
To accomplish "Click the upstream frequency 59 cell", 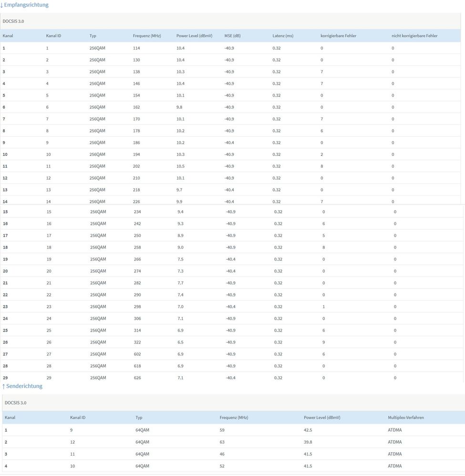I will (x=222, y=430).
